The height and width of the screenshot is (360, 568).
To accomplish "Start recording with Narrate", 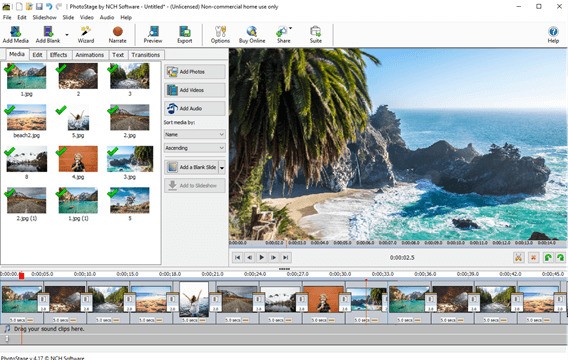I will pyautogui.click(x=117, y=35).
